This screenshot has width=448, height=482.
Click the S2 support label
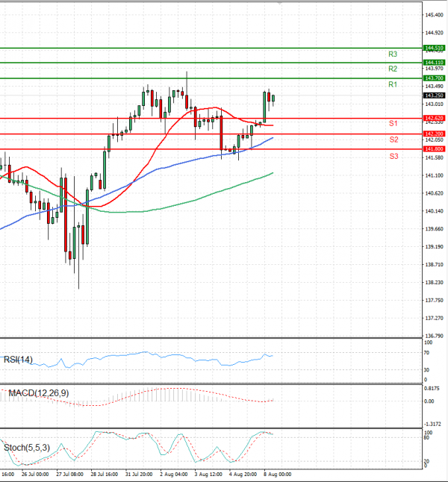pyautogui.click(x=393, y=140)
